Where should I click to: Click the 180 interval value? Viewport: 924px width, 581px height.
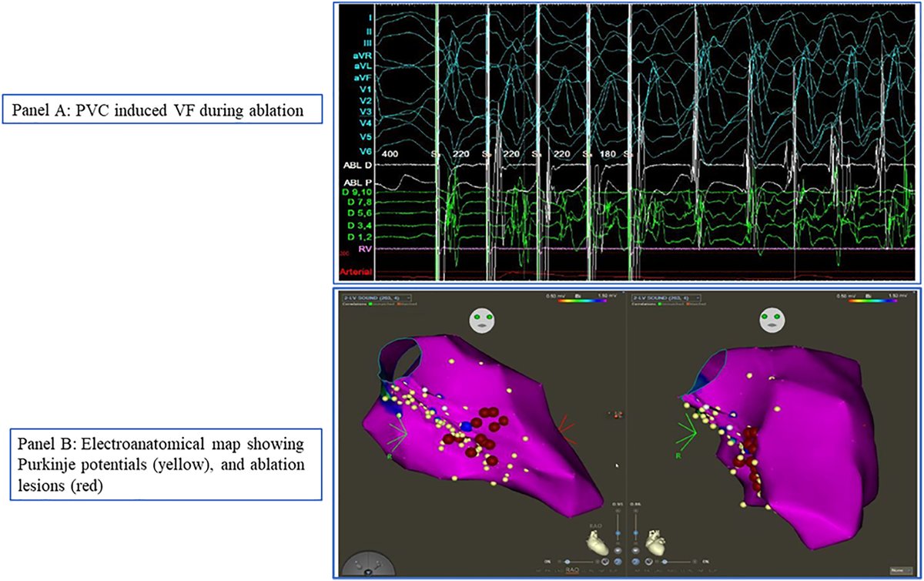point(608,154)
